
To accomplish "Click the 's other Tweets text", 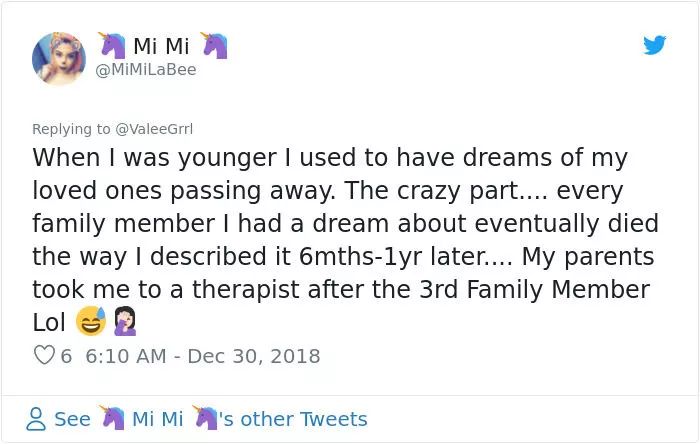I will (293, 419).
